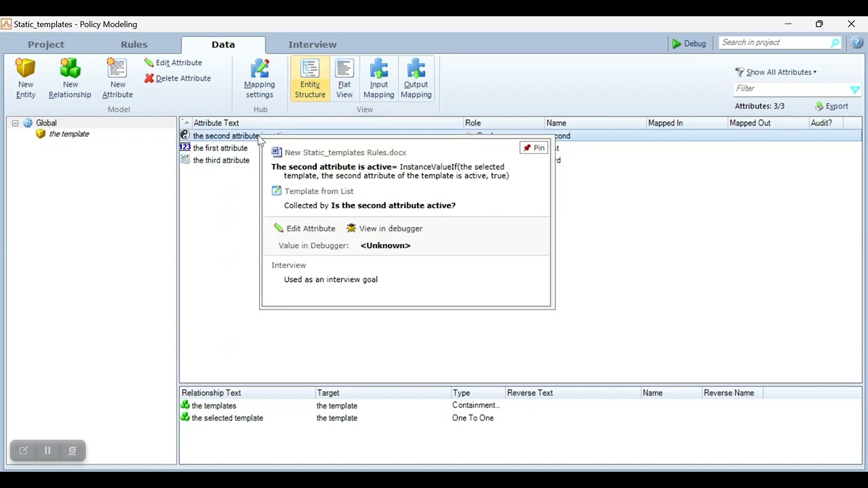Viewport: 868px width, 488px height.
Task: Open Input Mapping view
Action: 378,79
